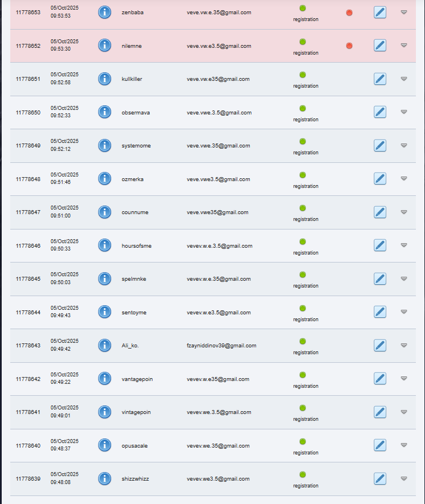Click email fzayniddinov39@gmail.com
Image resolution: width=425 pixels, height=504 pixels.
click(x=221, y=346)
